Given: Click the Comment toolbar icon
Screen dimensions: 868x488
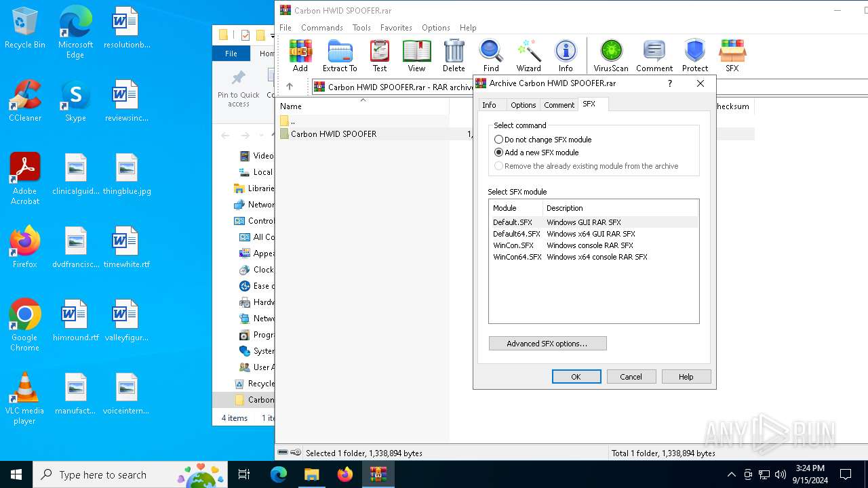Looking at the screenshot, I should tap(654, 56).
